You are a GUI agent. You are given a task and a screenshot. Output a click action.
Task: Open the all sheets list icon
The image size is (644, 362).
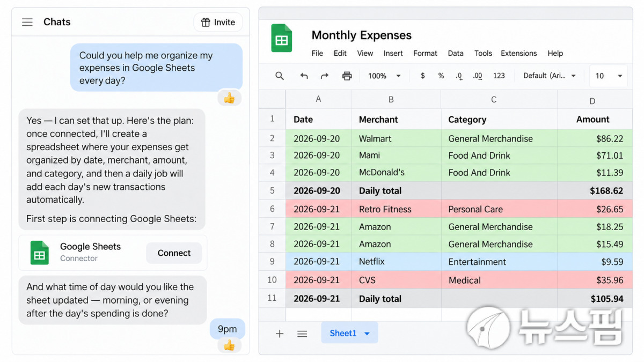[302, 334]
